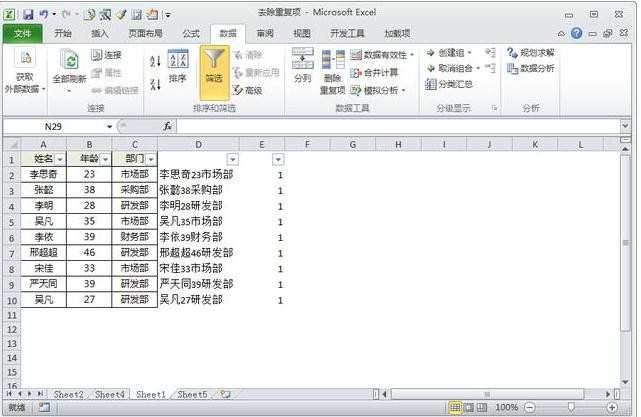Click Ungroup (取消组合) icon

tap(430, 68)
